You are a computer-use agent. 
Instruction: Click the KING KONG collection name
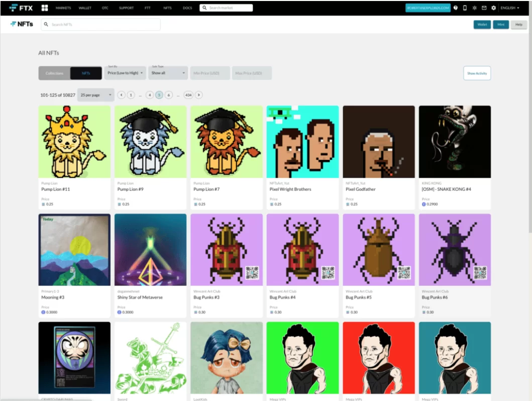click(x=432, y=183)
